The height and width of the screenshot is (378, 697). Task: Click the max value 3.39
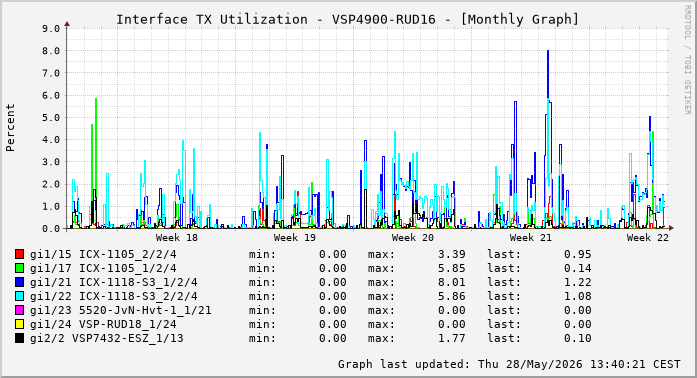click(x=452, y=254)
